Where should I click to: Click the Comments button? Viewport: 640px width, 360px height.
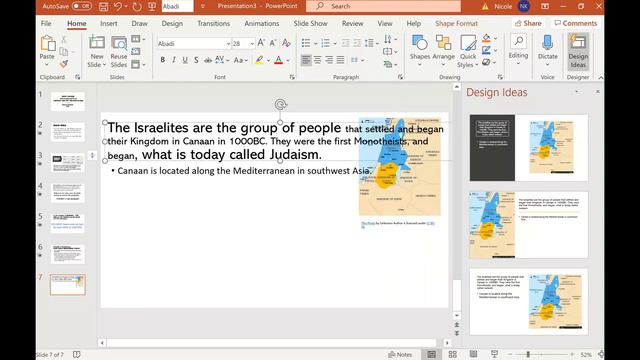tap(576, 23)
